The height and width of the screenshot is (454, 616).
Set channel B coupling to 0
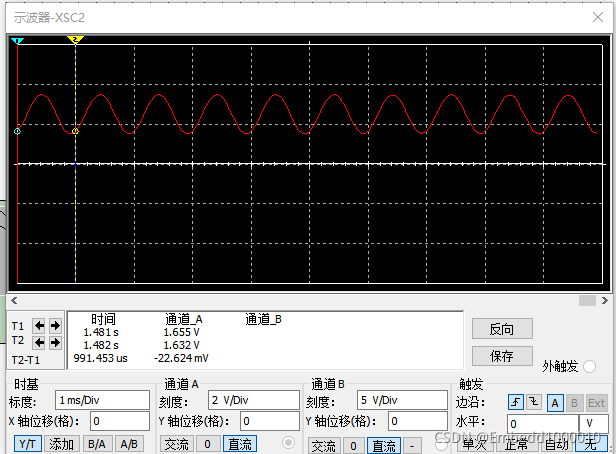pyautogui.click(x=353, y=446)
